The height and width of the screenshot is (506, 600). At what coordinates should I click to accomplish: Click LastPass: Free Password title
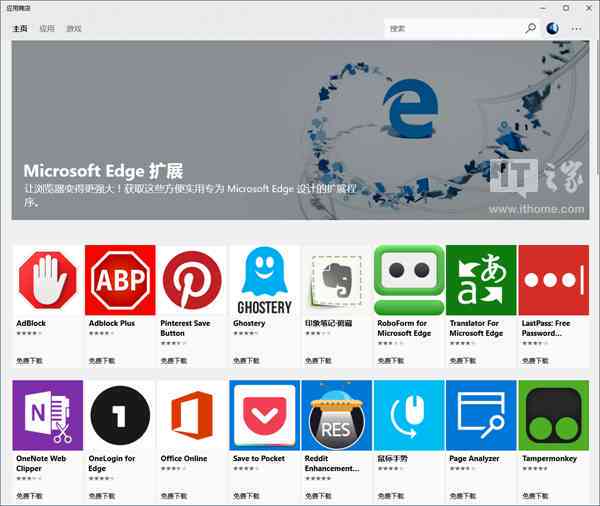(546, 328)
